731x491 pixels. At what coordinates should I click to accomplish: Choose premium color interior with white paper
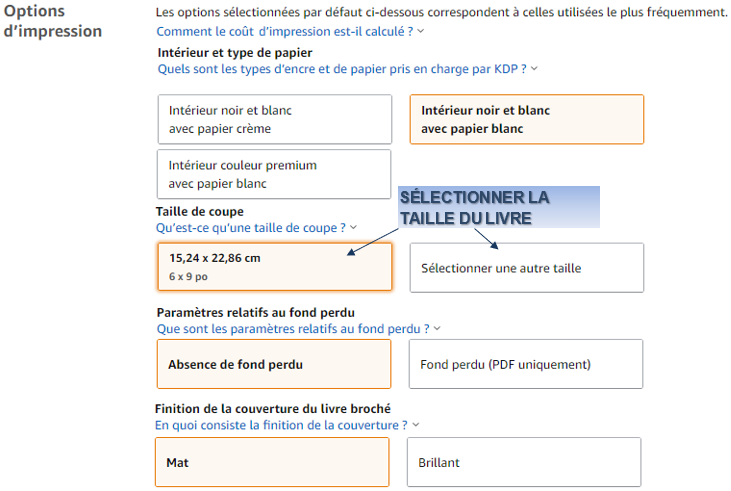click(x=274, y=174)
